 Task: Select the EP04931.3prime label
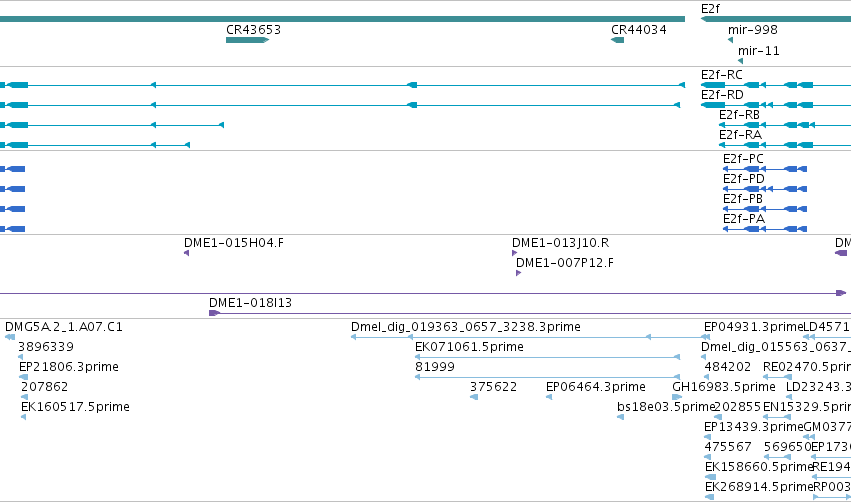coord(753,327)
